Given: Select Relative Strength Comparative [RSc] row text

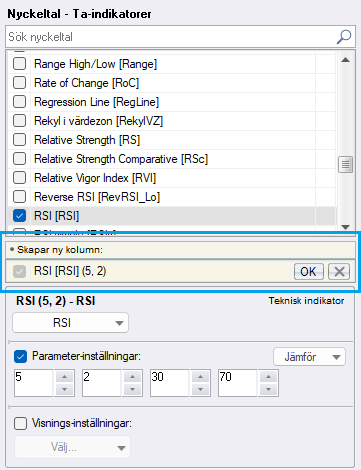Looking at the screenshot, I should pos(121,159).
